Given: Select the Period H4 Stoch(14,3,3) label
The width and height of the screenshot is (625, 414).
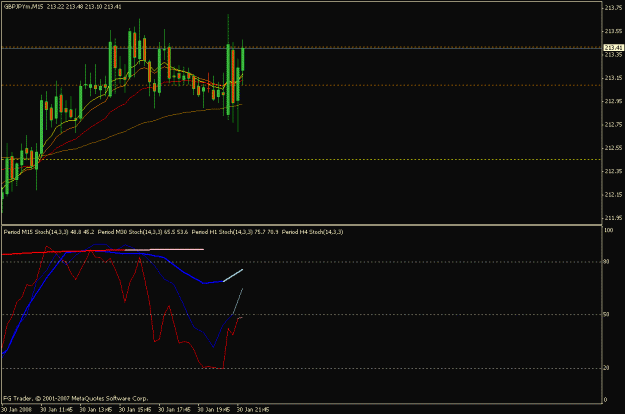Looking at the screenshot, I should (x=312, y=232).
